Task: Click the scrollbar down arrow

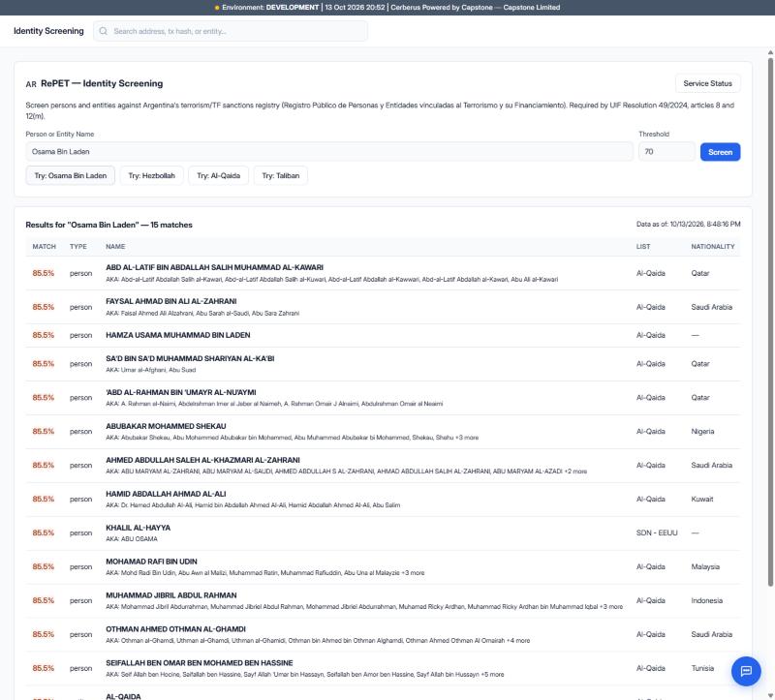Action: [770, 695]
